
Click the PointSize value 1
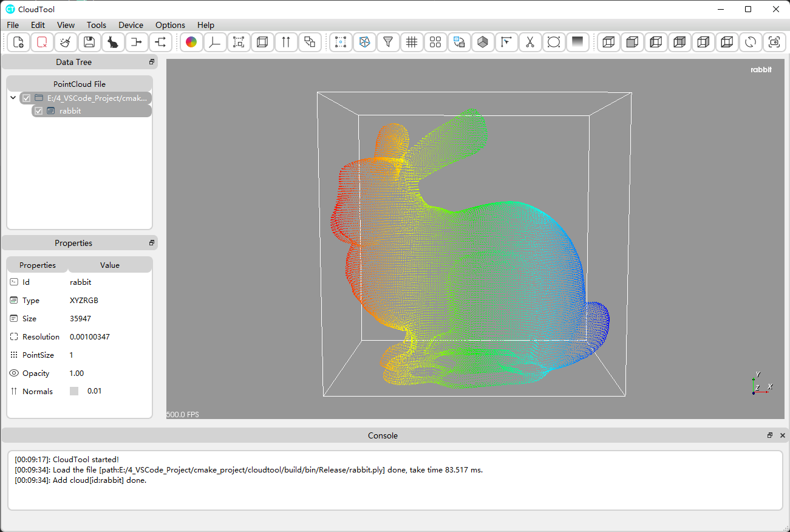[x=72, y=355]
